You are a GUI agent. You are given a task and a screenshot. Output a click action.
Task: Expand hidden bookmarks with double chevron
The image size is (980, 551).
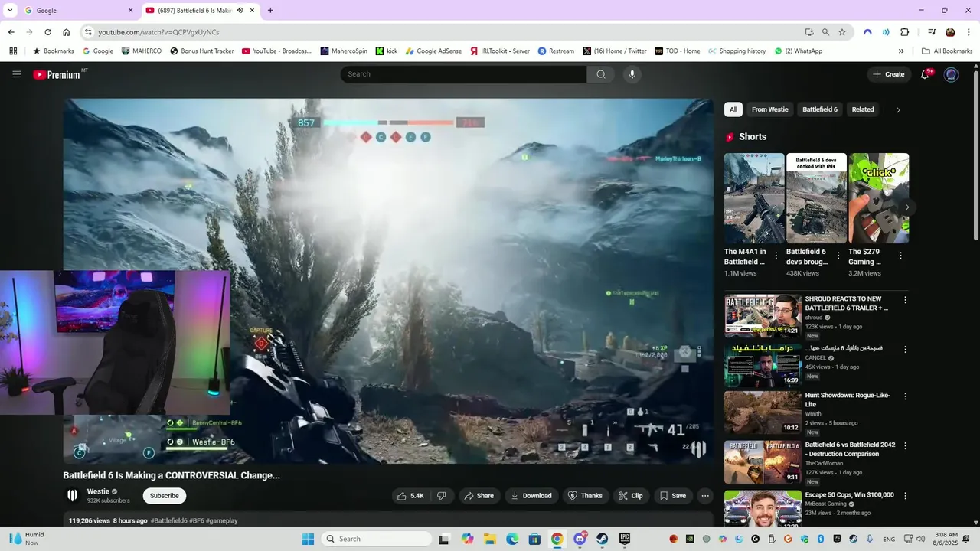(901, 51)
